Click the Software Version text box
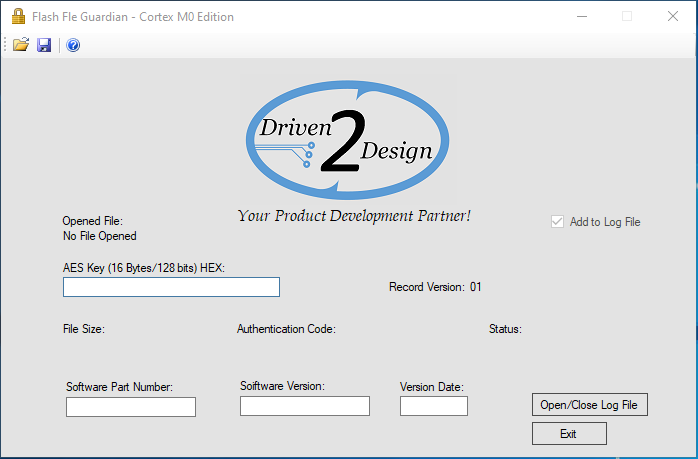 305,406
